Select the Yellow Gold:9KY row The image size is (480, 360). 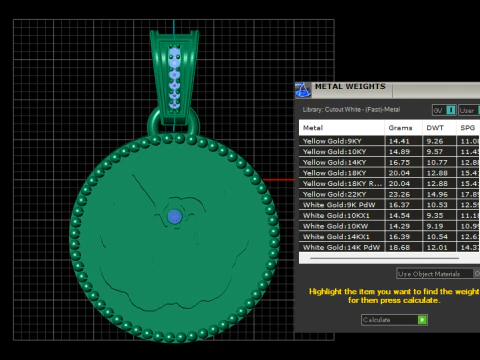coord(389,141)
